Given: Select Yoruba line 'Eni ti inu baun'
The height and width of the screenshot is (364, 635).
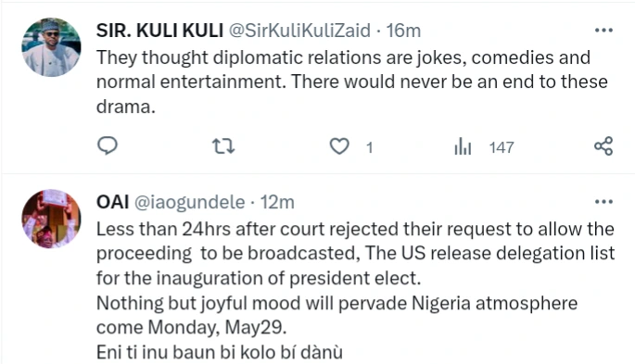Looking at the screenshot, I should tap(220, 352).
